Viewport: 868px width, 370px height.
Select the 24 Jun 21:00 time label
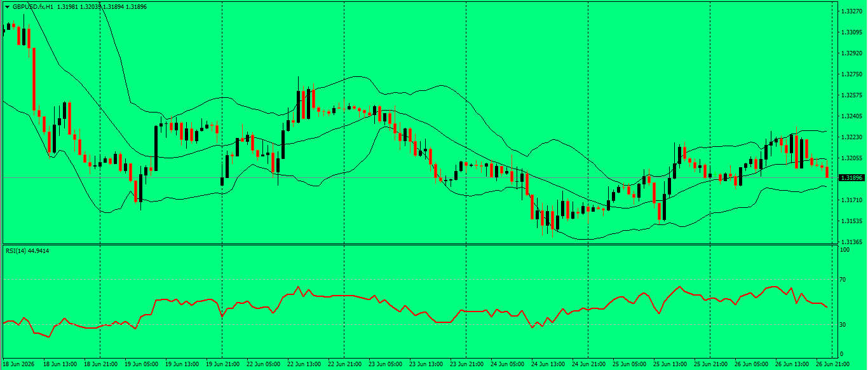point(588,364)
